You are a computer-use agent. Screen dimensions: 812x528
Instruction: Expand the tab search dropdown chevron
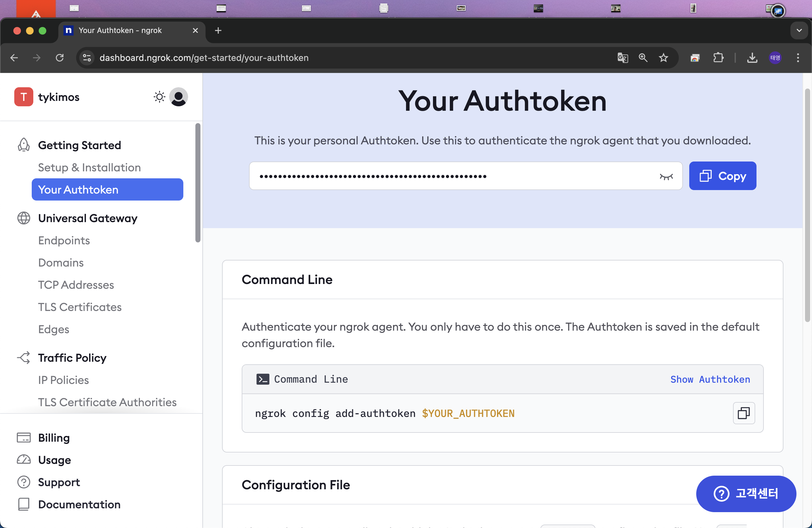tap(799, 30)
